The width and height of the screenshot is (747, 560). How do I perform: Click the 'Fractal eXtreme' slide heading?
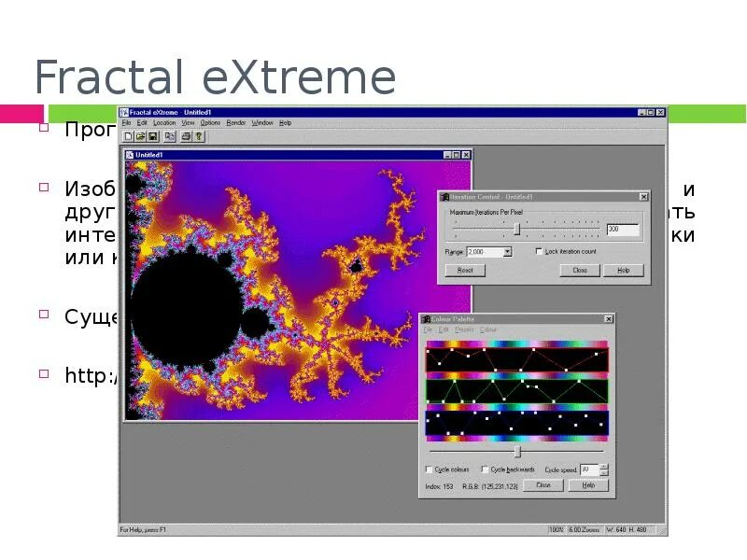(x=216, y=77)
